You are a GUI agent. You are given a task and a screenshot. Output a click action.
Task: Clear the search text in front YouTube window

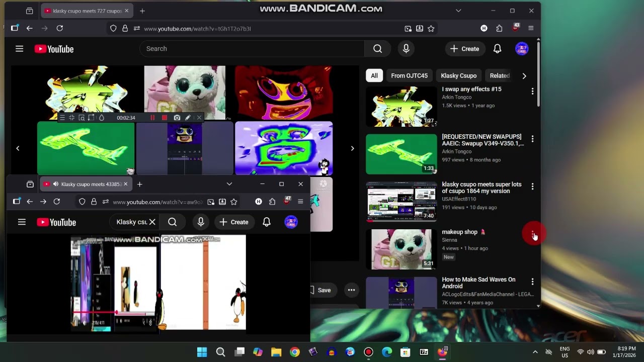click(x=152, y=222)
